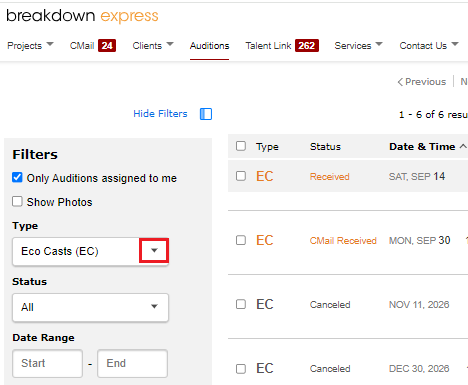Click the CMail Received status text
The image size is (468, 385).
(343, 241)
